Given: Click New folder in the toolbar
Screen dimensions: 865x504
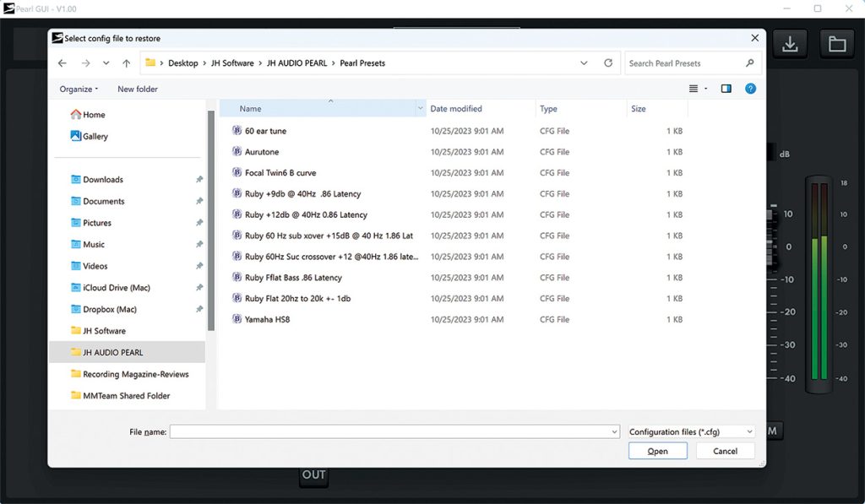Looking at the screenshot, I should tap(138, 89).
